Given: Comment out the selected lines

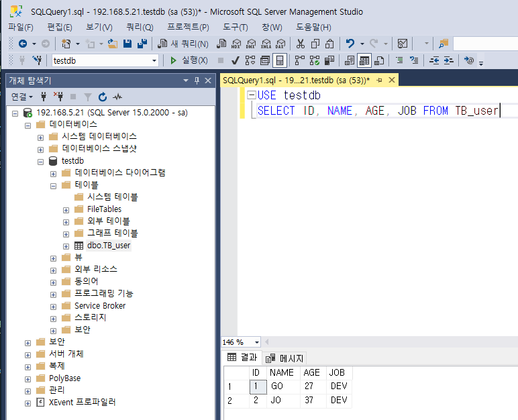Looking at the screenshot, I should (x=399, y=60).
